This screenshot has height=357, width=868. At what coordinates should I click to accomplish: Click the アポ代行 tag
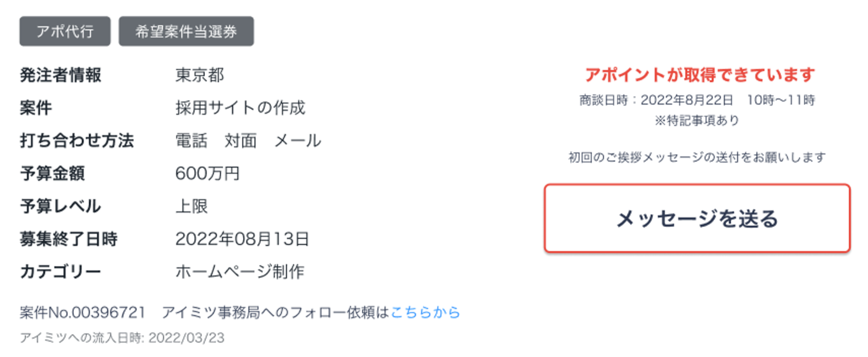pyautogui.click(x=65, y=31)
